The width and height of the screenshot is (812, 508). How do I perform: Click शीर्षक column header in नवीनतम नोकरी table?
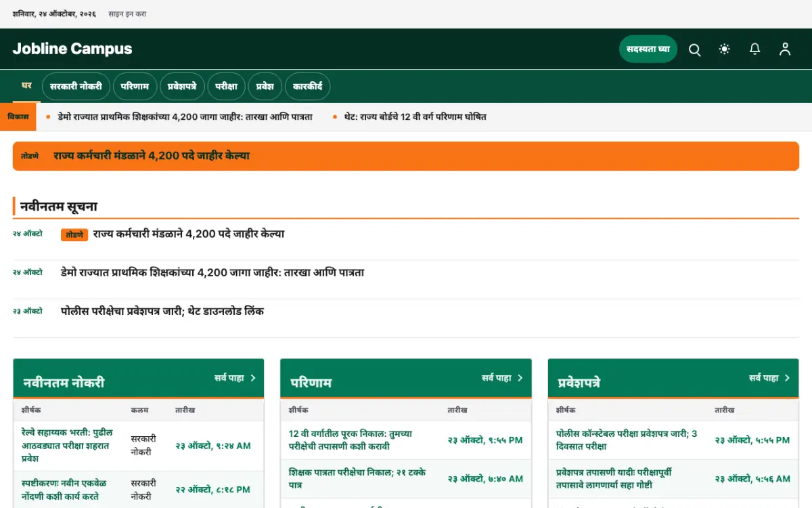(x=31, y=410)
